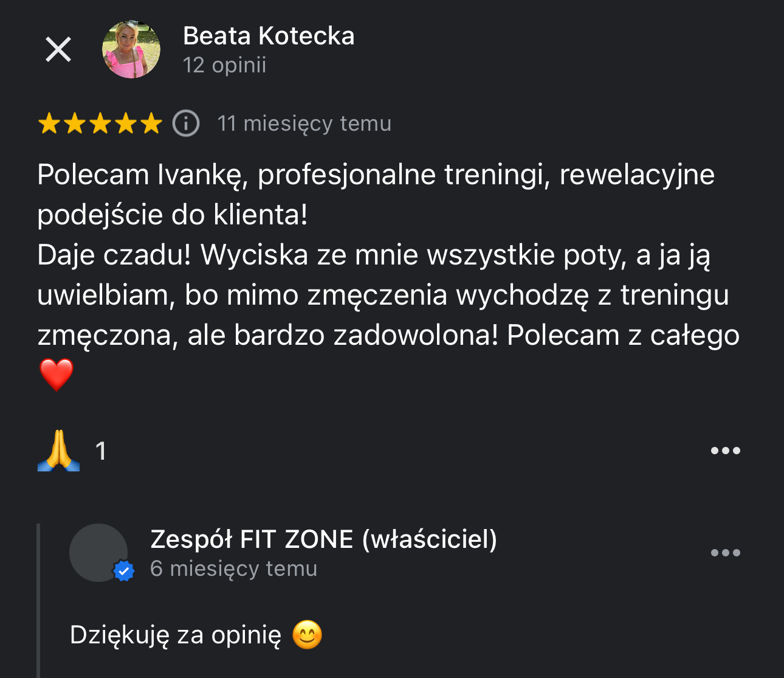Click the red heart emoji in review
The height and width of the screenshot is (678, 784).
tap(57, 375)
